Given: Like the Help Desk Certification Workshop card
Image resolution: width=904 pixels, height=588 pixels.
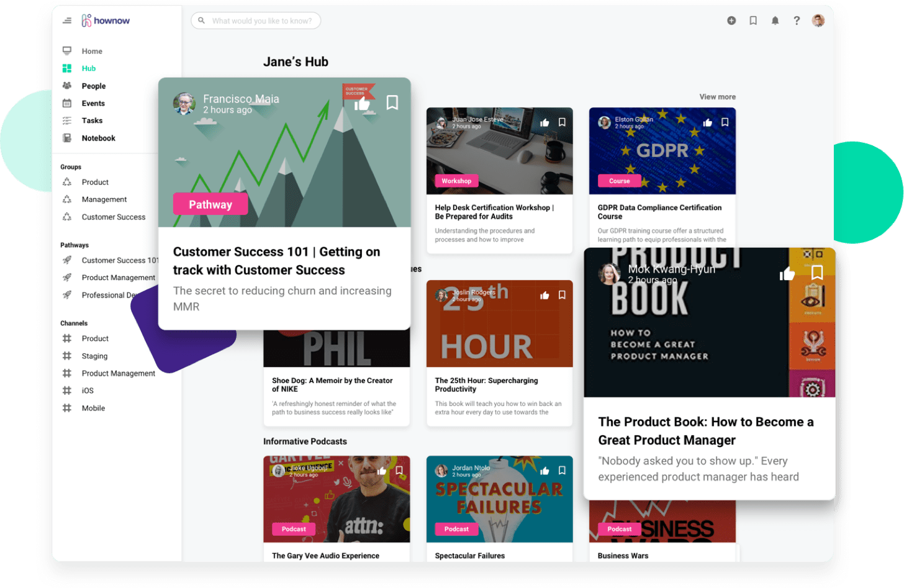Looking at the screenshot, I should click(x=545, y=123).
